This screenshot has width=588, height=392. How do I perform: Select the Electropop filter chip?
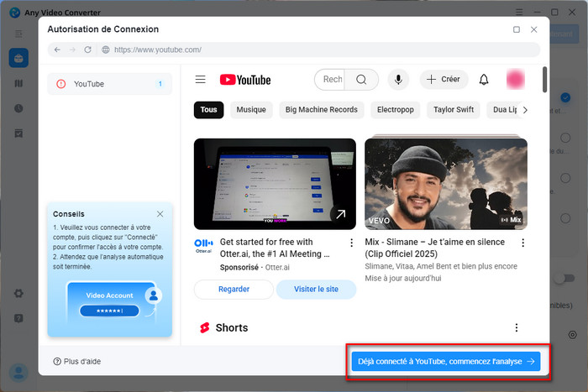click(x=395, y=110)
